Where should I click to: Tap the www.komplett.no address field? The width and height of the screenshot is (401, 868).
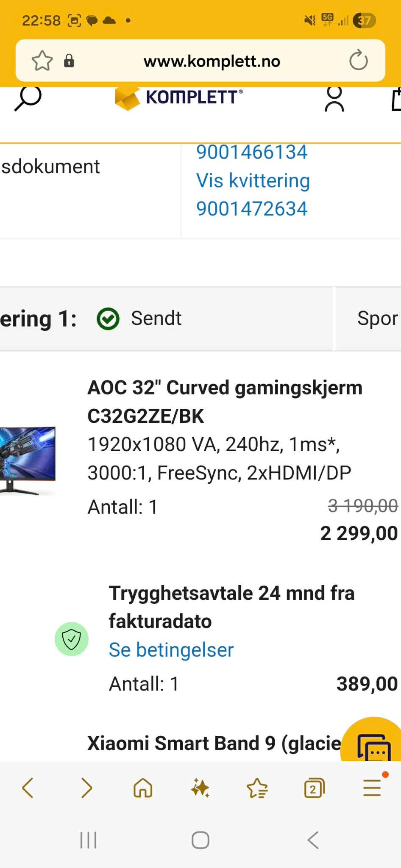coord(212,61)
